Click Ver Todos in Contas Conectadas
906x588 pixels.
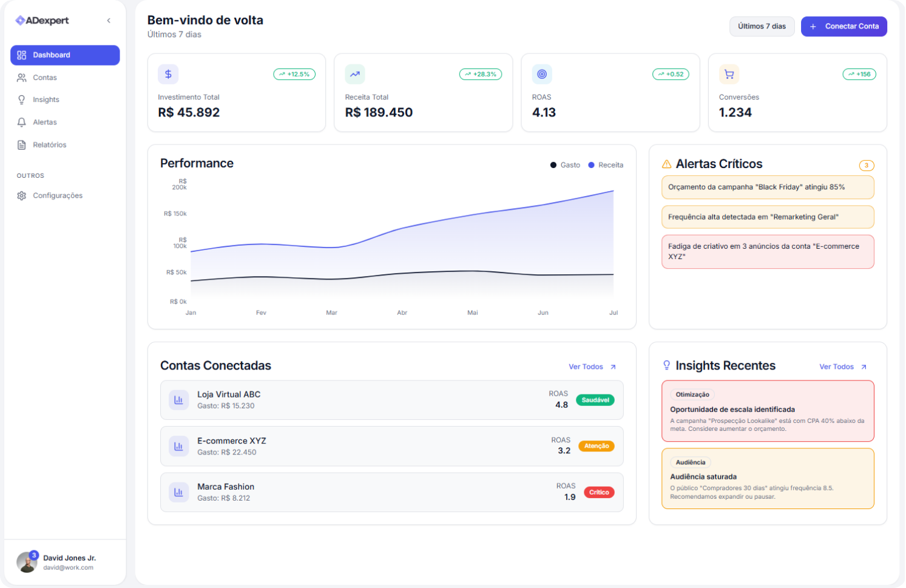(592, 367)
